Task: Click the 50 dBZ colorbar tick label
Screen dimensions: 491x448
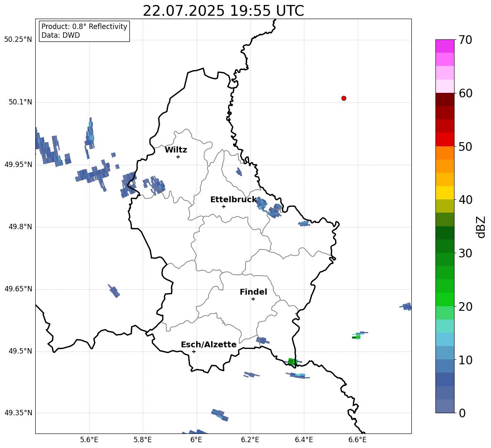Action: tap(465, 147)
